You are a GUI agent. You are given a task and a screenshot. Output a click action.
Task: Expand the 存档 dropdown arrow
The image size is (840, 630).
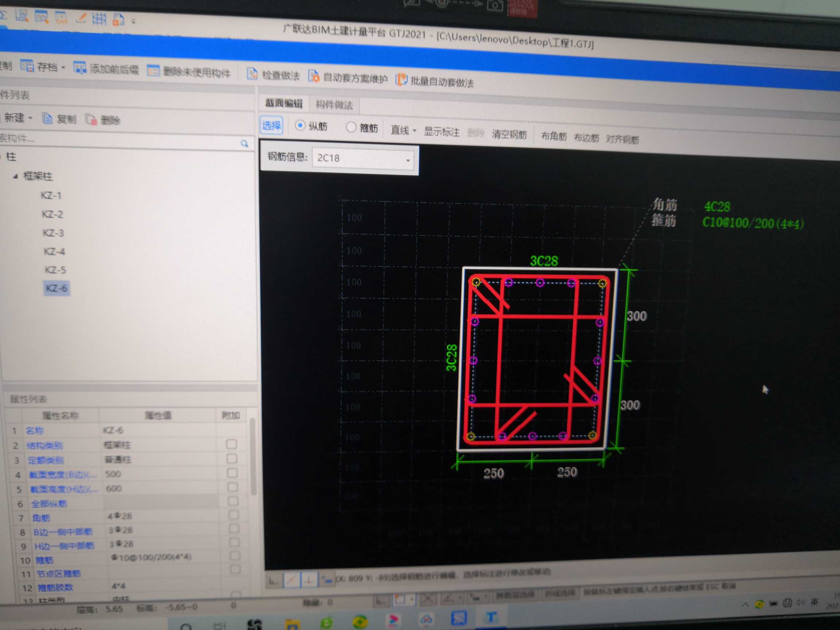click(x=63, y=67)
